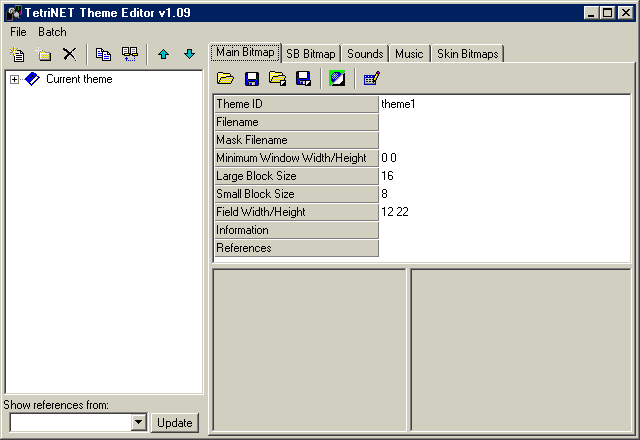The width and height of the screenshot is (640, 440).
Task: Click the Information property label
Action: coord(296,230)
